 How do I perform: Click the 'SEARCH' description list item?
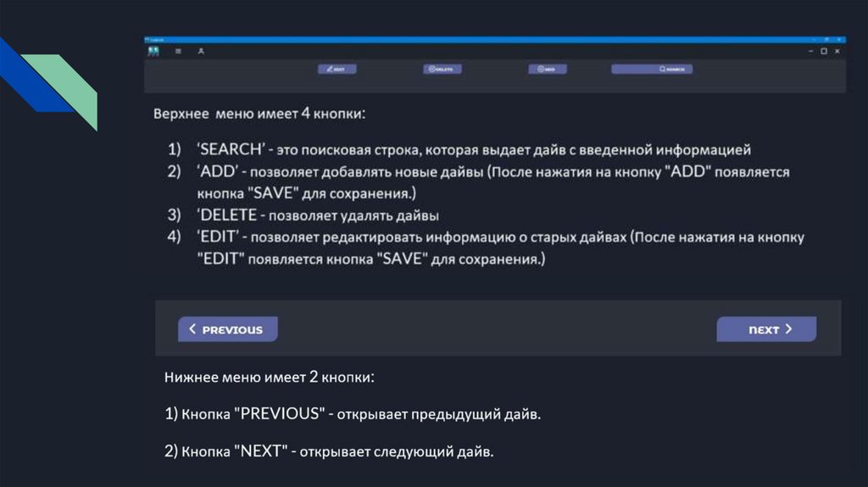474,150
